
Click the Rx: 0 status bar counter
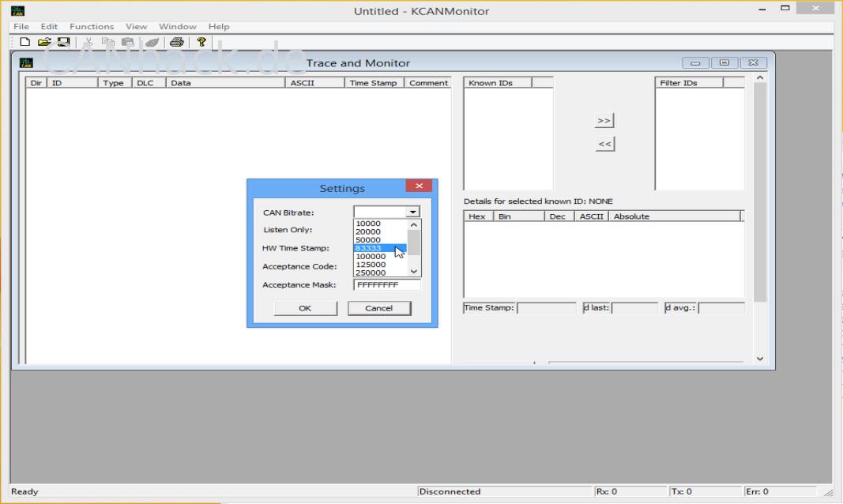point(630,491)
